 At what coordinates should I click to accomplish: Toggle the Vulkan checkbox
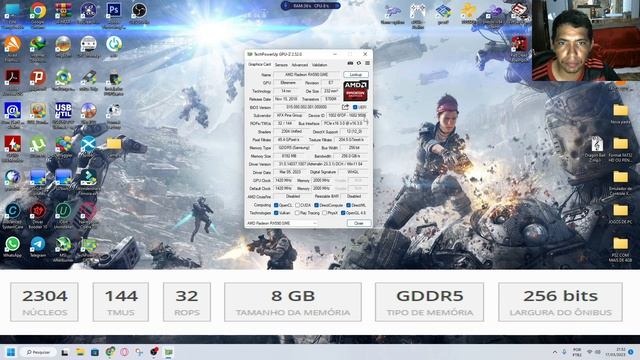coord(276,213)
